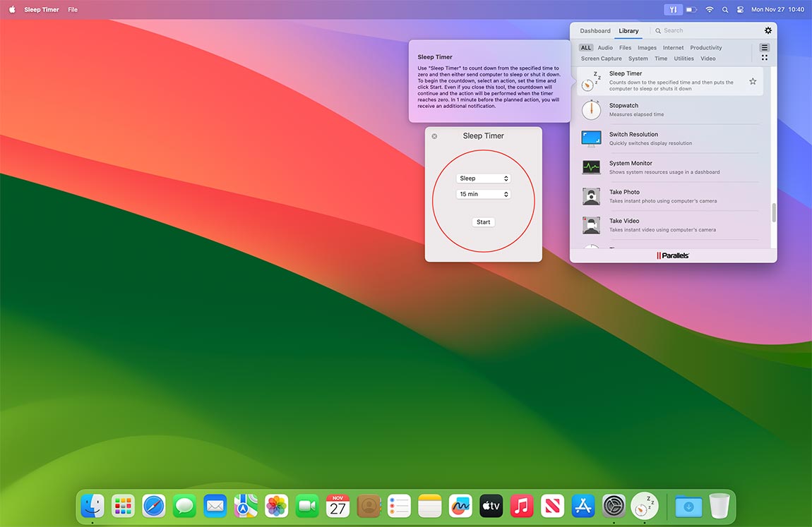Image resolution: width=812 pixels, height=527 pixels.
Task: Click the Take Photo tool icon
Action: (591, 196)
